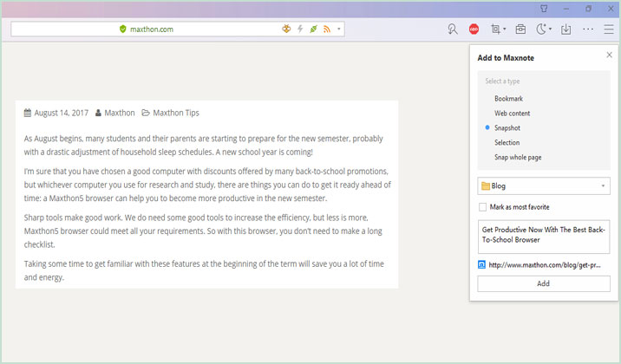Image resolution: width=621 pixels, height=364 pixels.
Task: Expand the night mode dropdown arrow
Action: tap(550, 29)
